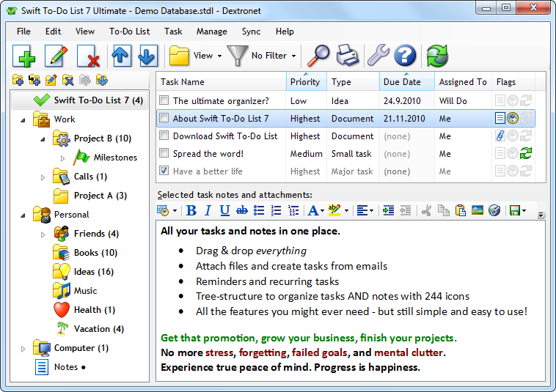The width and height of the screenshot is (556, 392).
Task: Click the add sub-list folder icon
Action: tap(34, 80)
